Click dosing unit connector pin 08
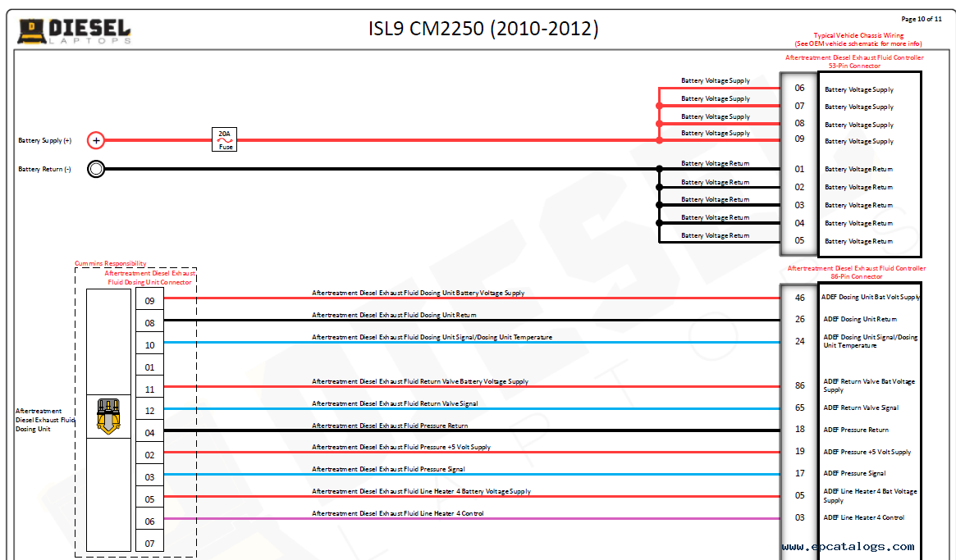 (x=149, y=322)
